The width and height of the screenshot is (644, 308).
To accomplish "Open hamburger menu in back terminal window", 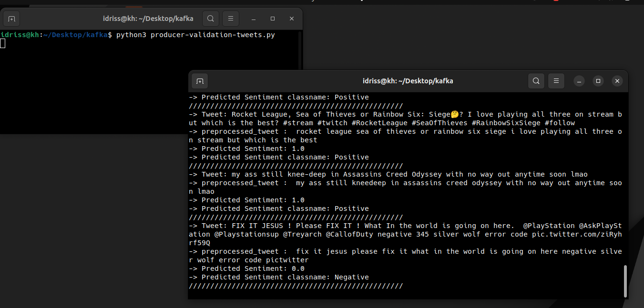I will point(231,19).
